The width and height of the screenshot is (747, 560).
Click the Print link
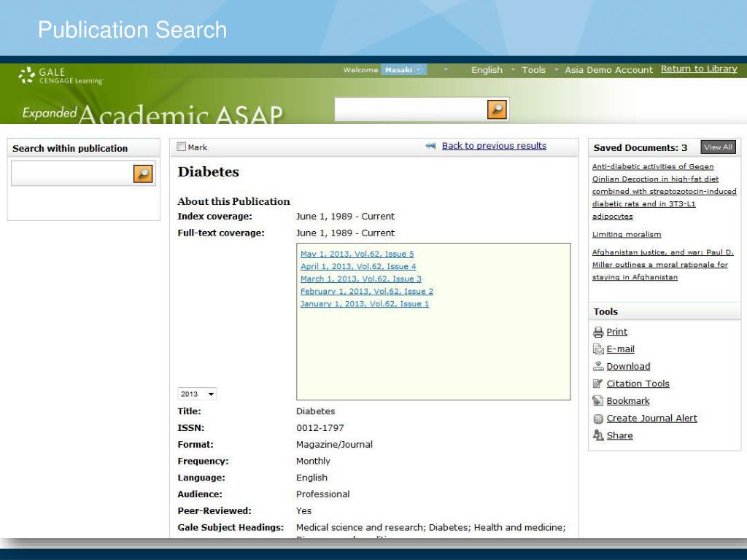(616, 332)
